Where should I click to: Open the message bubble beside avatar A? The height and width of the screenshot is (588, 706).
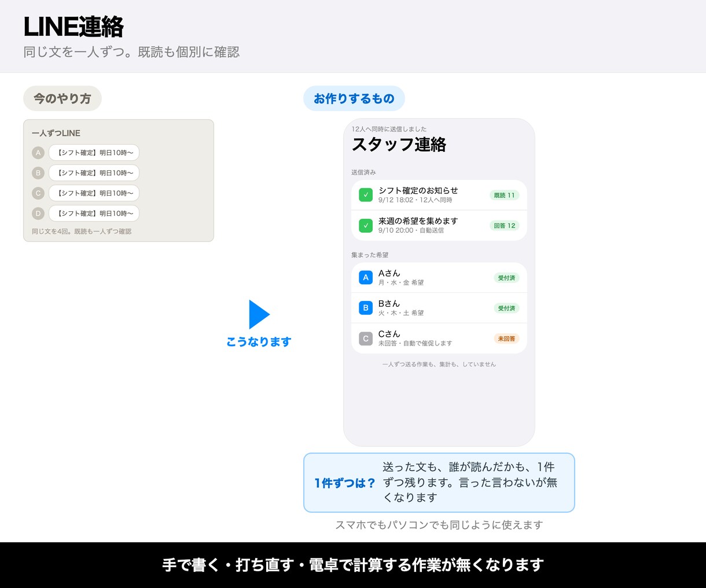pyautogui.click(x=94, y=153)
